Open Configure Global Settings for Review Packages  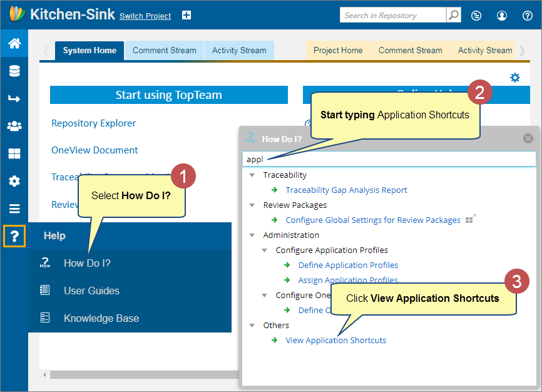pyautogui.click(x=373, y=220)
